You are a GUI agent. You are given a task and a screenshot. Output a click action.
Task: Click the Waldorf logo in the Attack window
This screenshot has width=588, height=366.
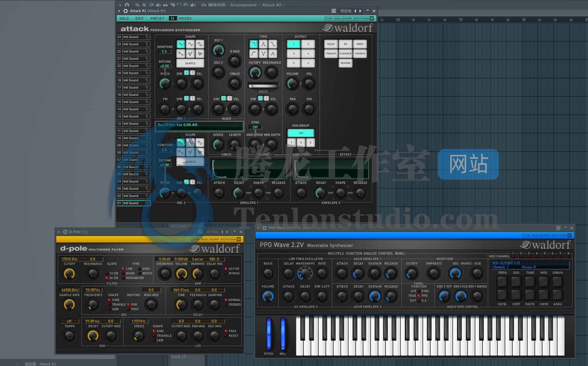(x=348, y=28)
